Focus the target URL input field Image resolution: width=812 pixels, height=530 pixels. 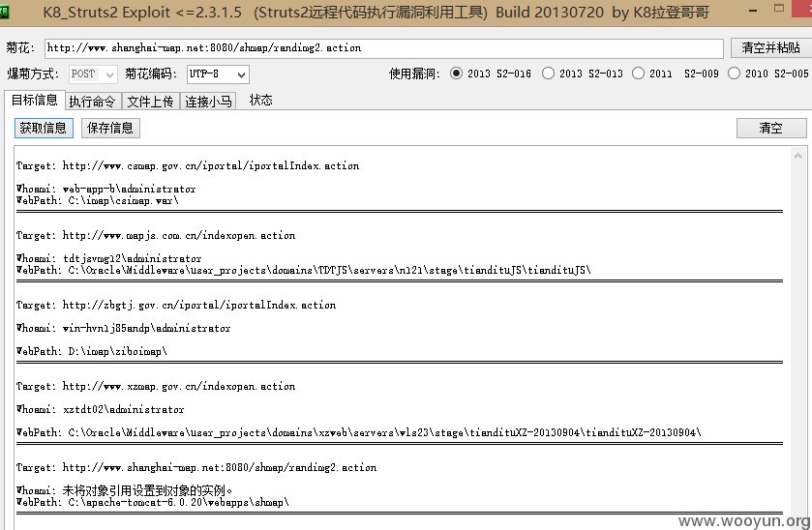(383, 48)
